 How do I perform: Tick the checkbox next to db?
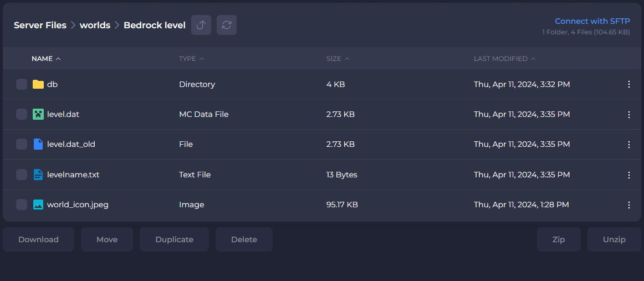pos(22,84)
